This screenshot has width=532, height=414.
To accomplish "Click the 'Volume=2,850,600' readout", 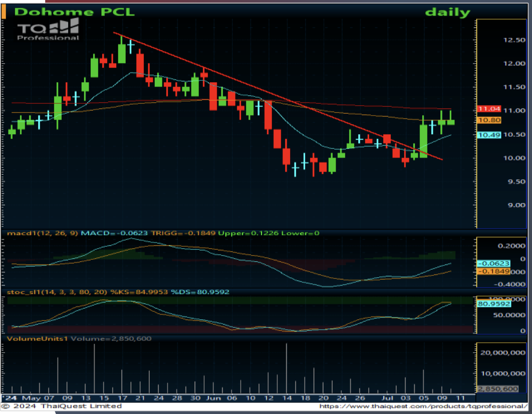I will click(x=111, y=339).
